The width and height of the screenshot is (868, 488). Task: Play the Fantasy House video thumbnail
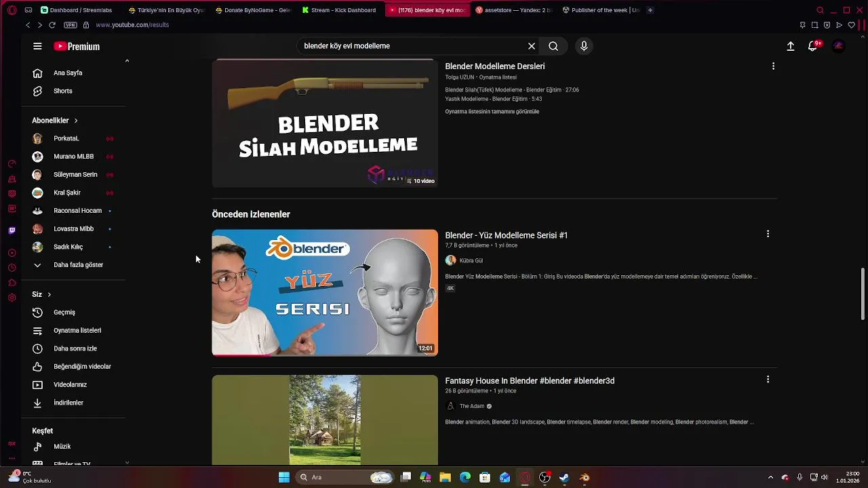[325, 420]
